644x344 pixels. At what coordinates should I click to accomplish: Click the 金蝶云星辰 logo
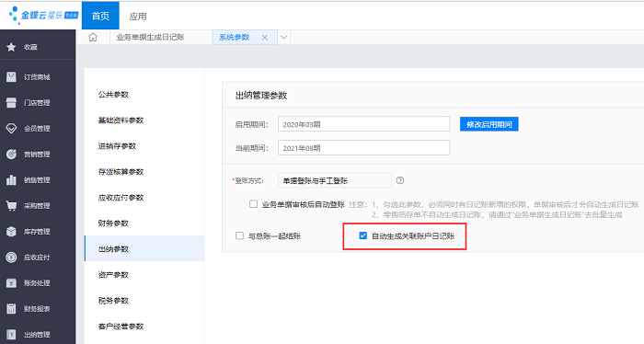(x=43, y=16)
